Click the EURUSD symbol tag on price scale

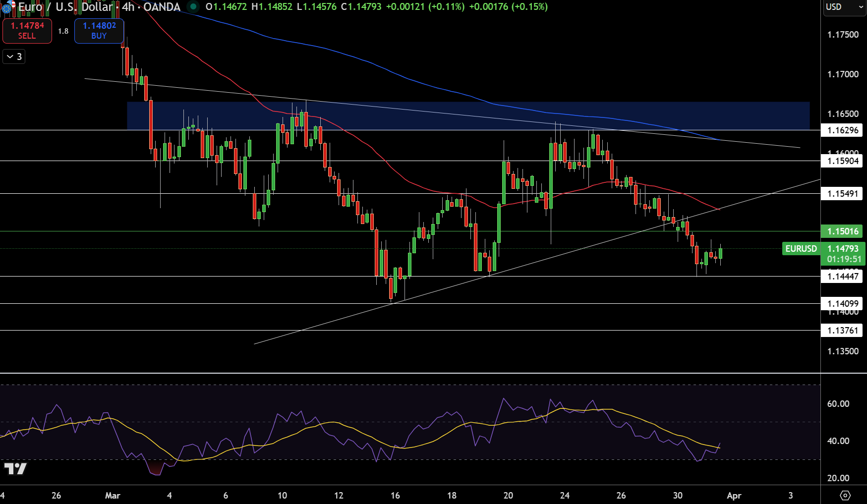[801, 249]
